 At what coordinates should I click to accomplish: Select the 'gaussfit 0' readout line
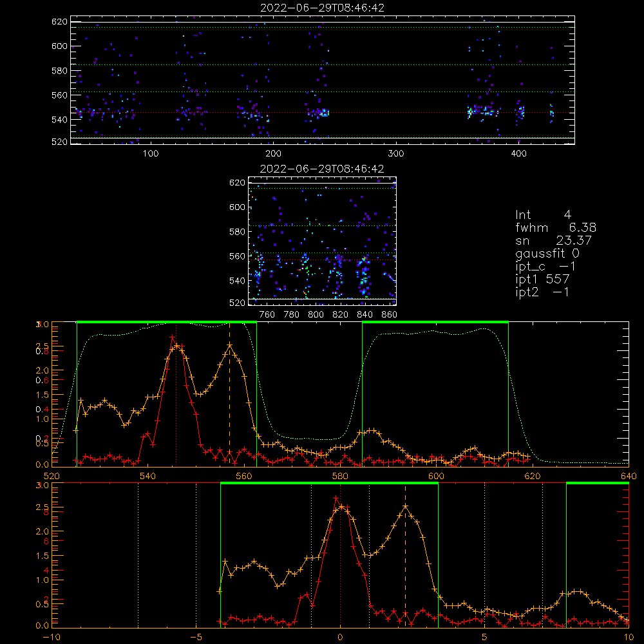[547, 253]
